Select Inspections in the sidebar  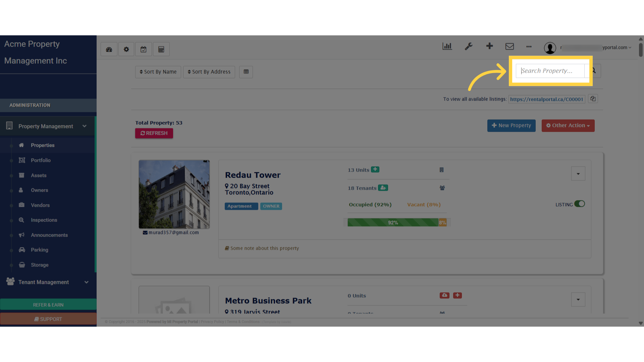(x=44, y=220)
